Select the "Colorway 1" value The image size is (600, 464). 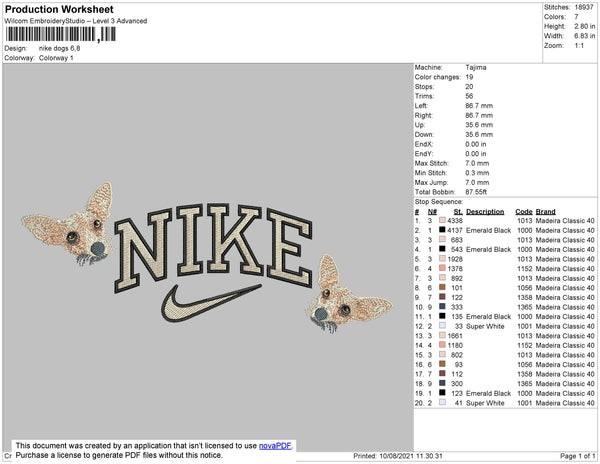pos(56,58)
